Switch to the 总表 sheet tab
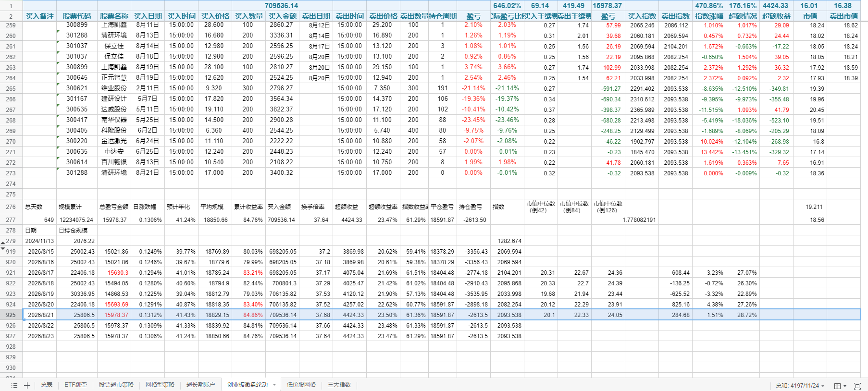Screen dimensions: 868x391 (47, 385)
